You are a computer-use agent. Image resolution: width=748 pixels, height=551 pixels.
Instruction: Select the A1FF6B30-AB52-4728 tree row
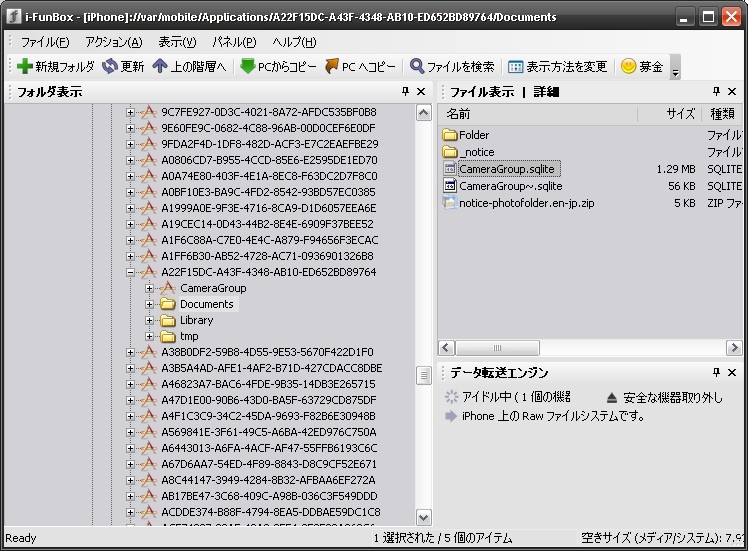(x=267, y=256)
